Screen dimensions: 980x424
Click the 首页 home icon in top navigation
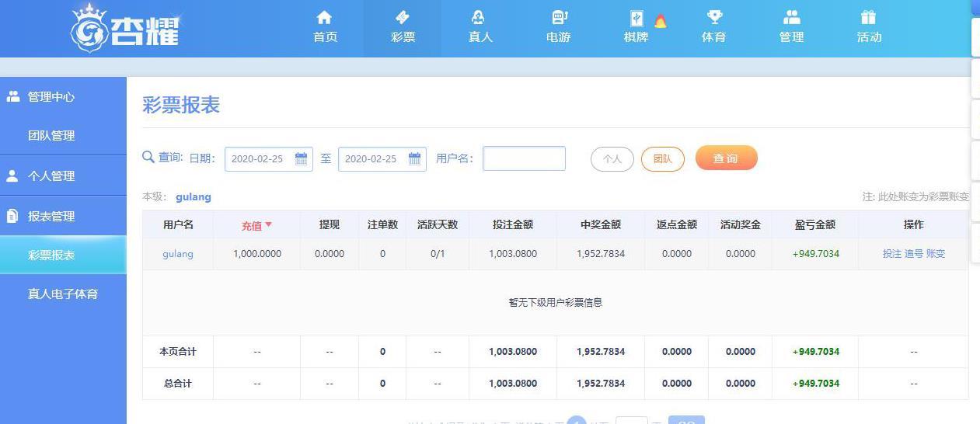click(x=325, y=18)
